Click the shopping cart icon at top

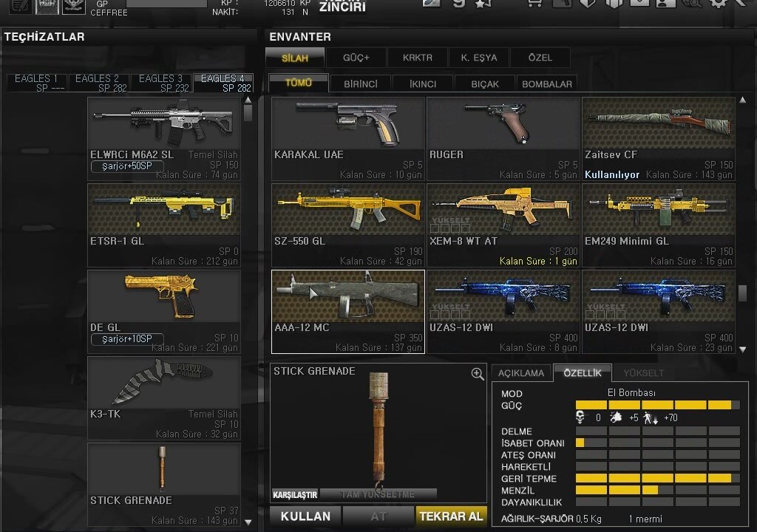point(534,4)
